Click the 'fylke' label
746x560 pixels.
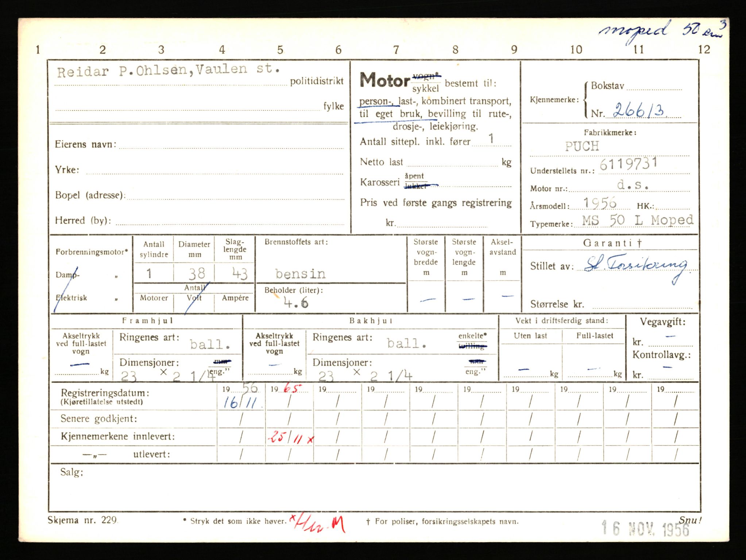click(333, 106)
